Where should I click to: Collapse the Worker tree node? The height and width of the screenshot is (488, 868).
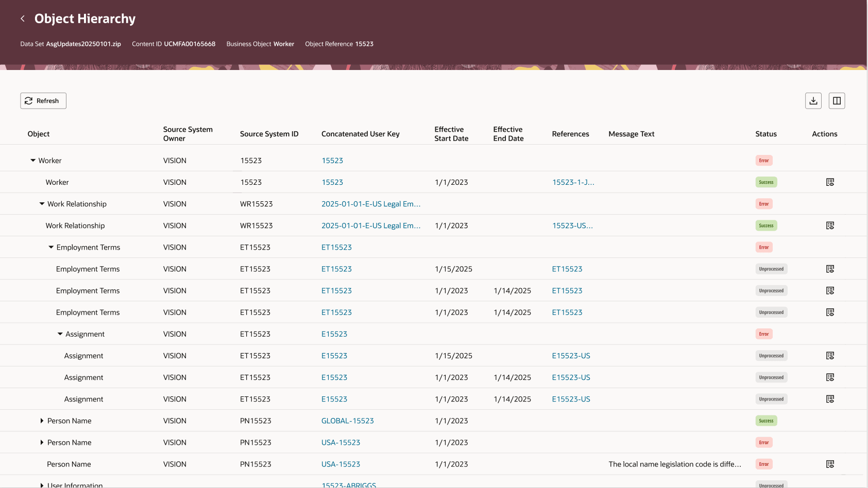click(x=33, y=160)
